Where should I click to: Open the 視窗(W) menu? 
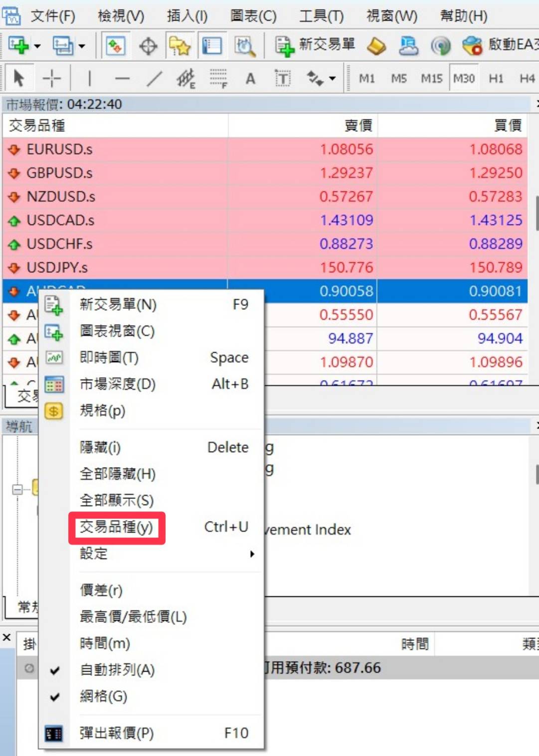point(391,16)
